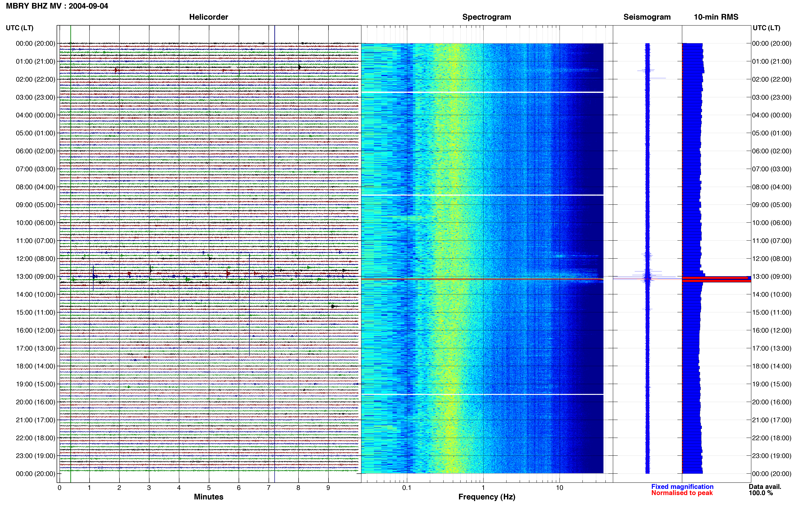Screen dimensions: 812x508
Task: Click the Minutes axis label
Action: click(209, 497)
